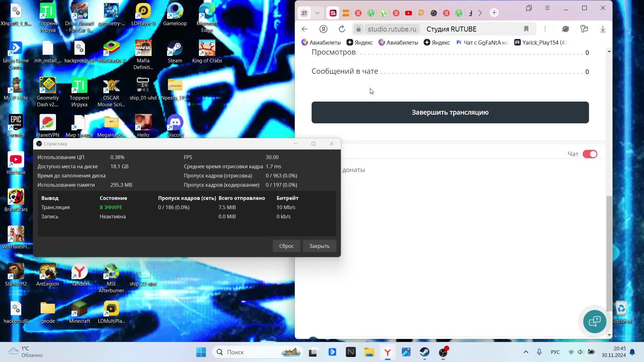The image size is (644, 362).
Task: Show hidden system tray icons chevron
Action: (x=526, y=352)
